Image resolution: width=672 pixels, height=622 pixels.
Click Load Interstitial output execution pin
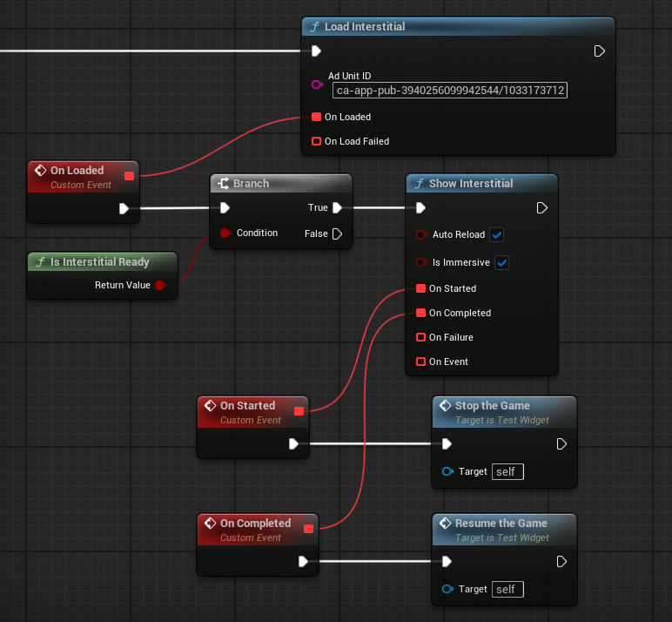599,51
